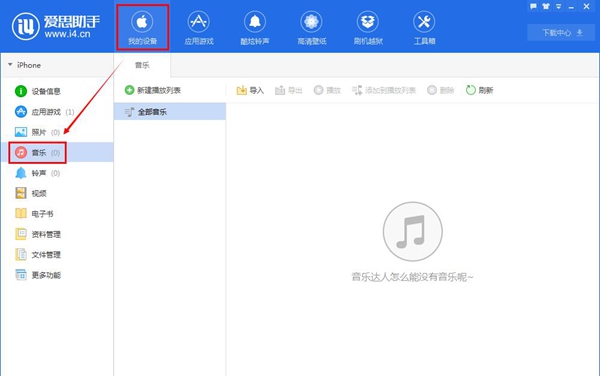
Task: Open 应用游戏 in the top navigation
Action: click(199, 28)
